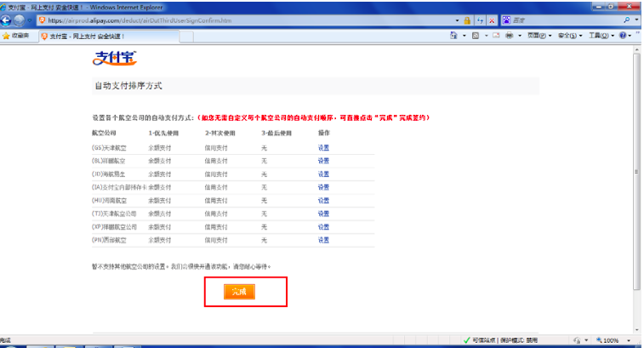Click the 100% zoom level button
644x348 pixels.
(x=608, y=340)
